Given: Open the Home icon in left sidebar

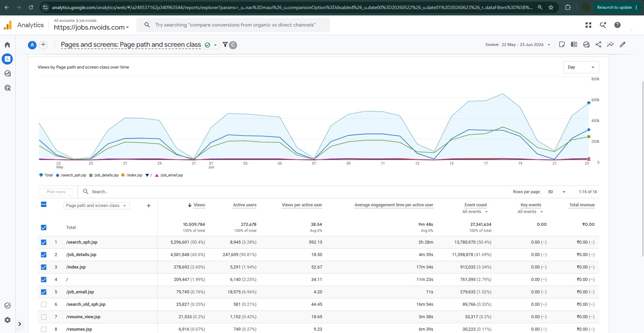Looking at the screenshot, I should (x=7, y=45).
